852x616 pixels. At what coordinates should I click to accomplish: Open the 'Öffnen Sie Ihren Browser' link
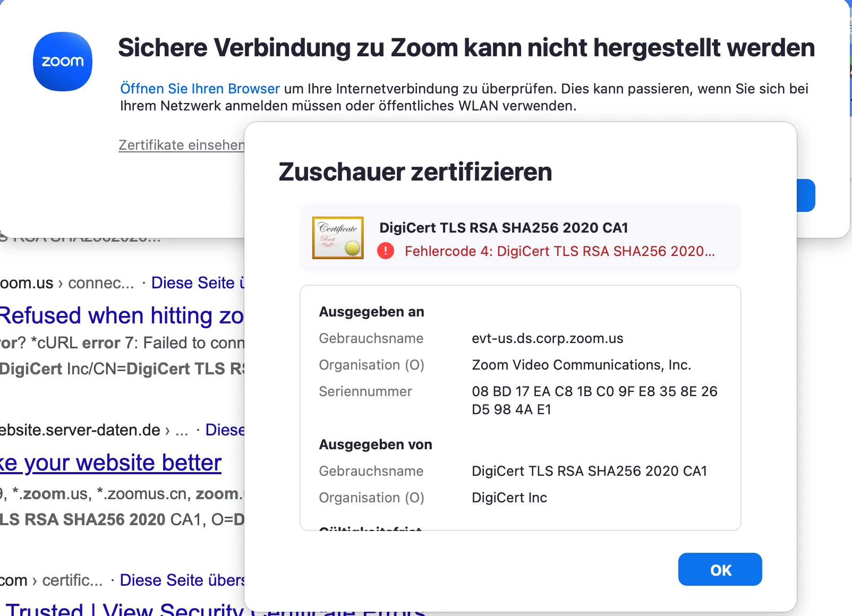[200, 89]
